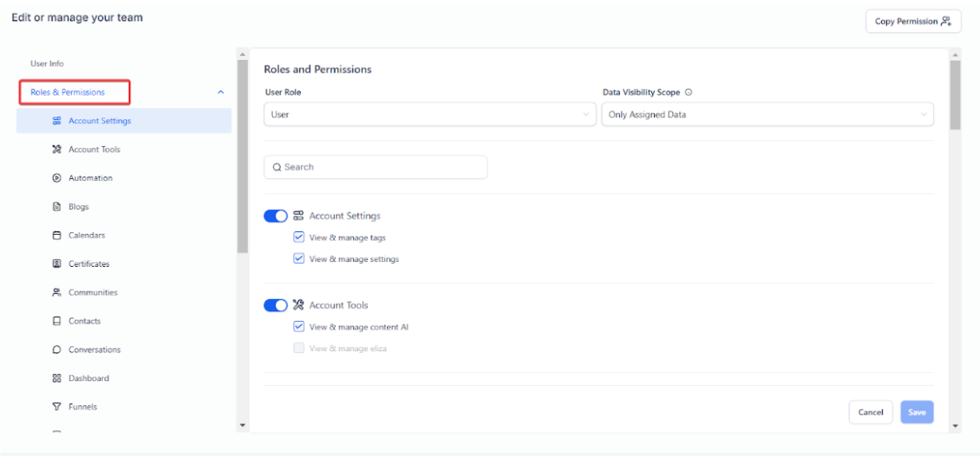Open the Data Visibility Scope dropdown
Image resolution: width=980 pixels, height=460 pixels.
768,115
